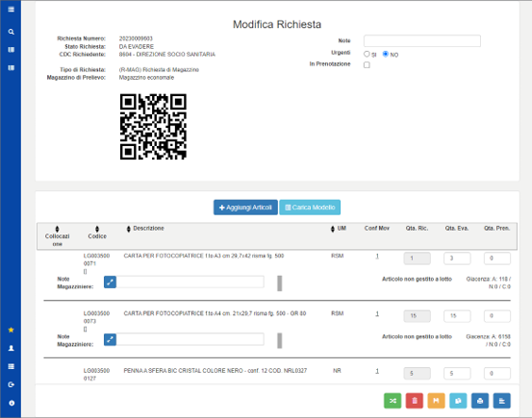Click the Giacenza A: 118 stock text
This screenshot has height=418, width=532.
489,283
